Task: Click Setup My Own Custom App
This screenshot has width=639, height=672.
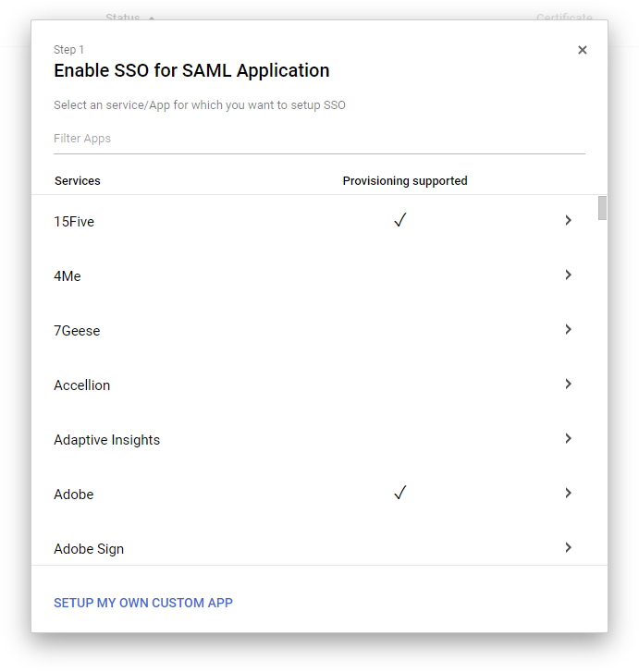Action: pyautogui.click(x=143, y=603)
